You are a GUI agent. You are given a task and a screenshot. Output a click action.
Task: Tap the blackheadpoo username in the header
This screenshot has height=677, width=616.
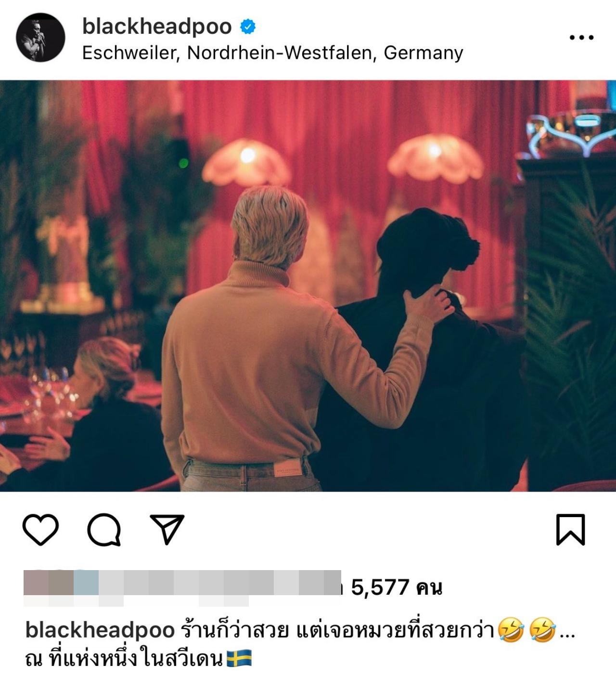[x=157, y=26]
